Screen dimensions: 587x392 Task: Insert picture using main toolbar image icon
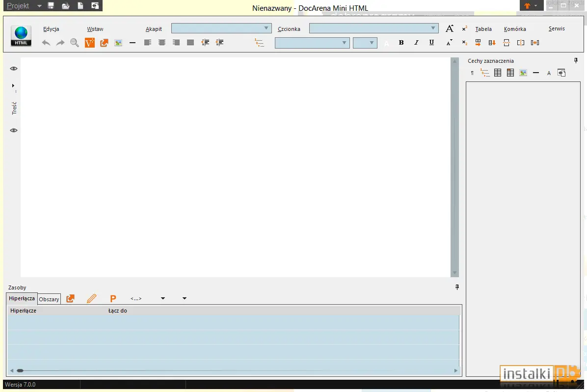coord(118,43)
